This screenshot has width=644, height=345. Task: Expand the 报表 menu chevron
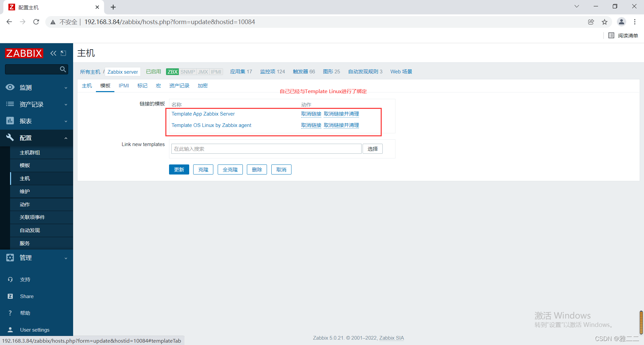(x=66, y=121)
